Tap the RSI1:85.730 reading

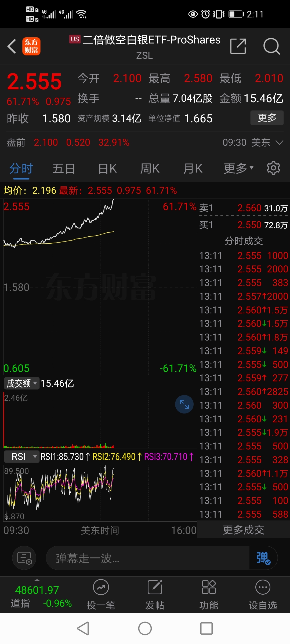pyautogui.click(x=65, y=456)
